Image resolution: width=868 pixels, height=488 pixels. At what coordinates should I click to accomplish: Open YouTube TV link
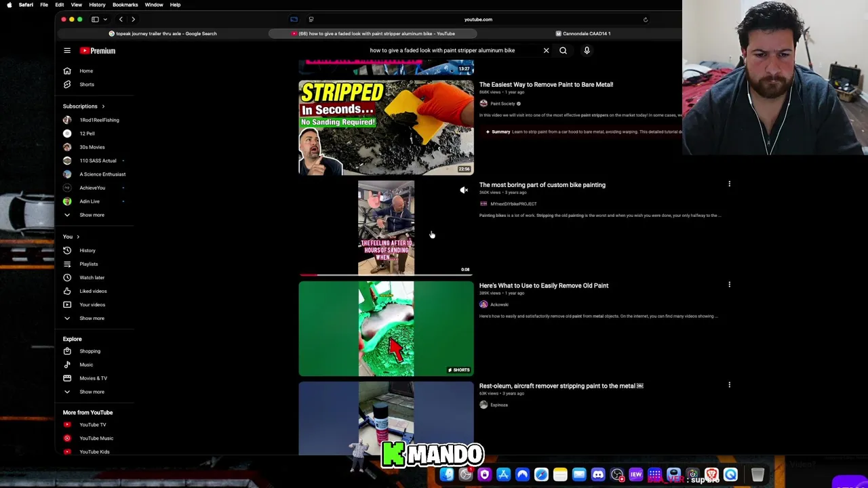(x=95, y=424)
